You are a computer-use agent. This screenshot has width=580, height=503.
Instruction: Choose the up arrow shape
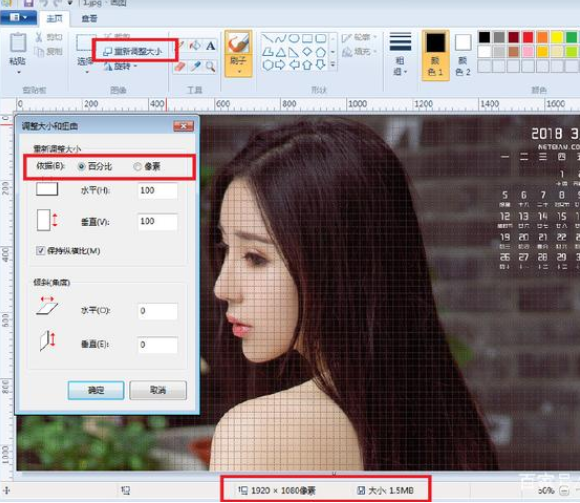click(307, 65)
